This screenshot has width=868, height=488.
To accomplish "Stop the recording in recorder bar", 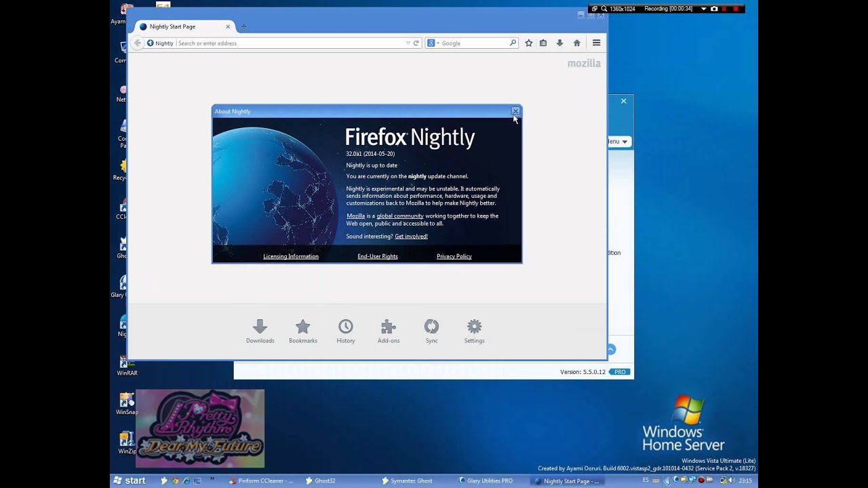I will [735, 9].
